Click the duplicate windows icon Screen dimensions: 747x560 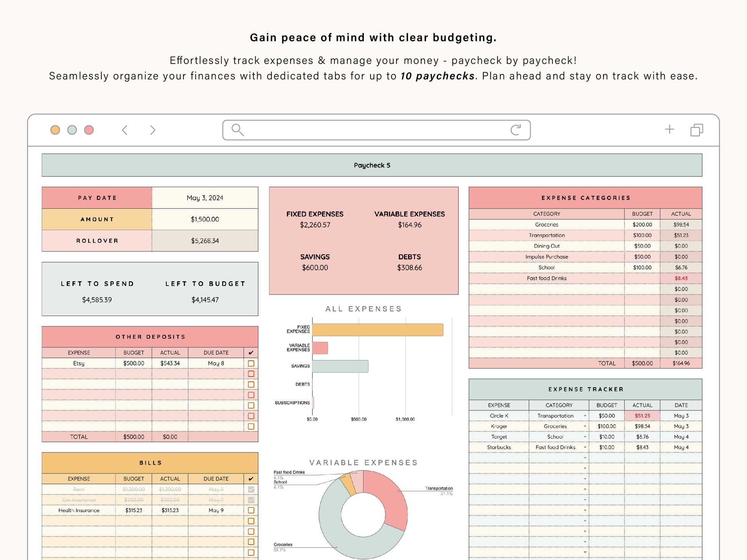click(x=696, y=130)
